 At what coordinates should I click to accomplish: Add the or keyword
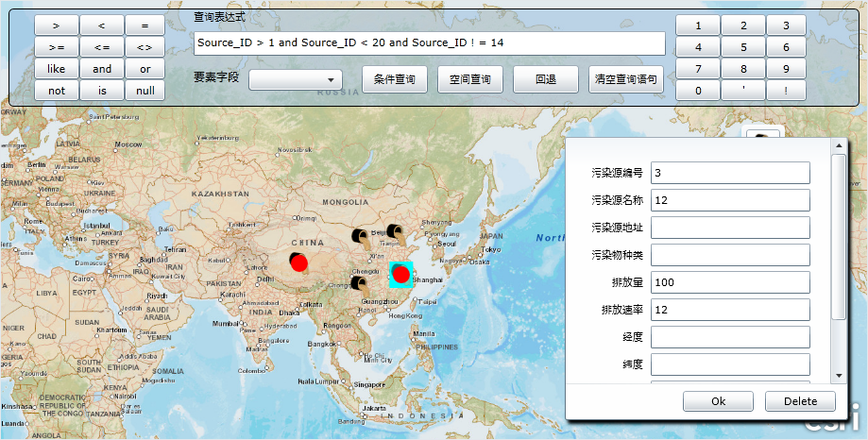pos(145,69)
